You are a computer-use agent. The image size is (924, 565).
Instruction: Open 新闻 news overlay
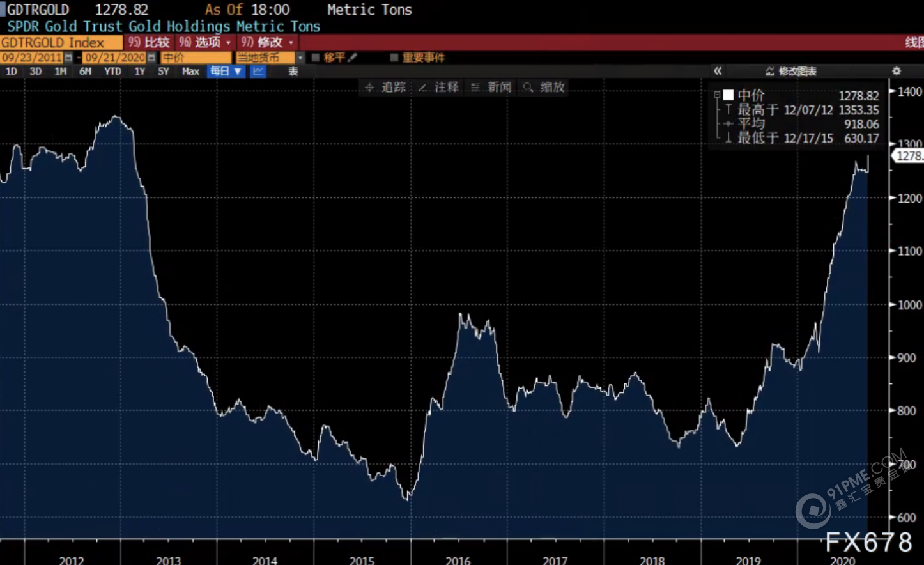(491, 87)
